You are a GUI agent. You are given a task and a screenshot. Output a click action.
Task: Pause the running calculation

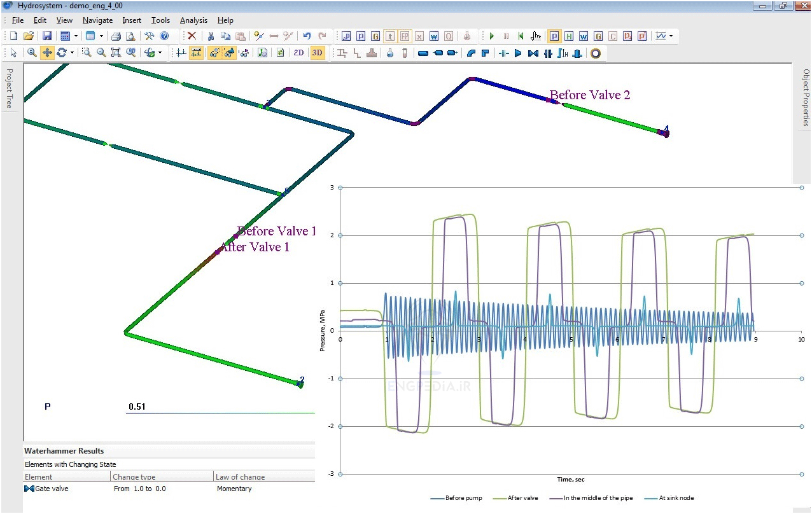tap(506, 36)
